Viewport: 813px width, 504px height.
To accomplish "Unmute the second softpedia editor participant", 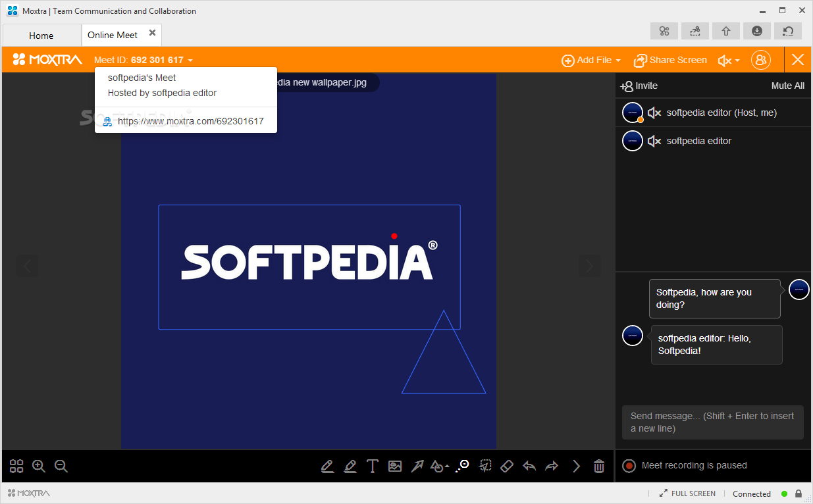I will (x=654, y=141).
